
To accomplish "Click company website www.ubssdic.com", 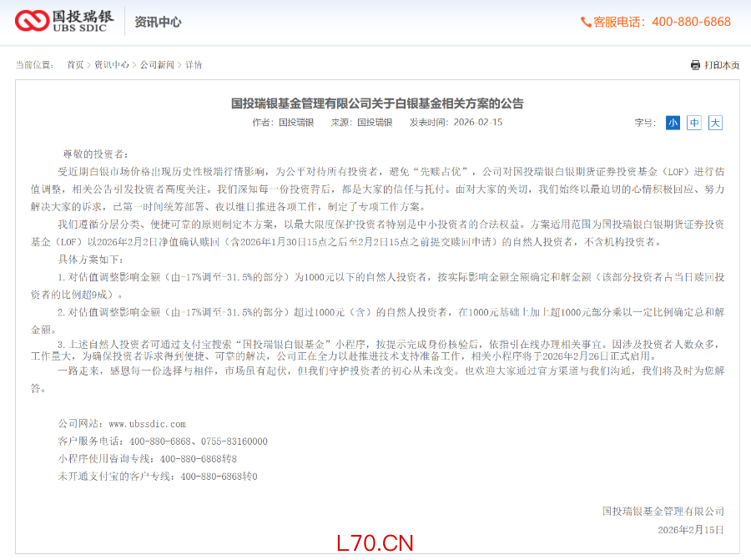I will click(147, 424).
